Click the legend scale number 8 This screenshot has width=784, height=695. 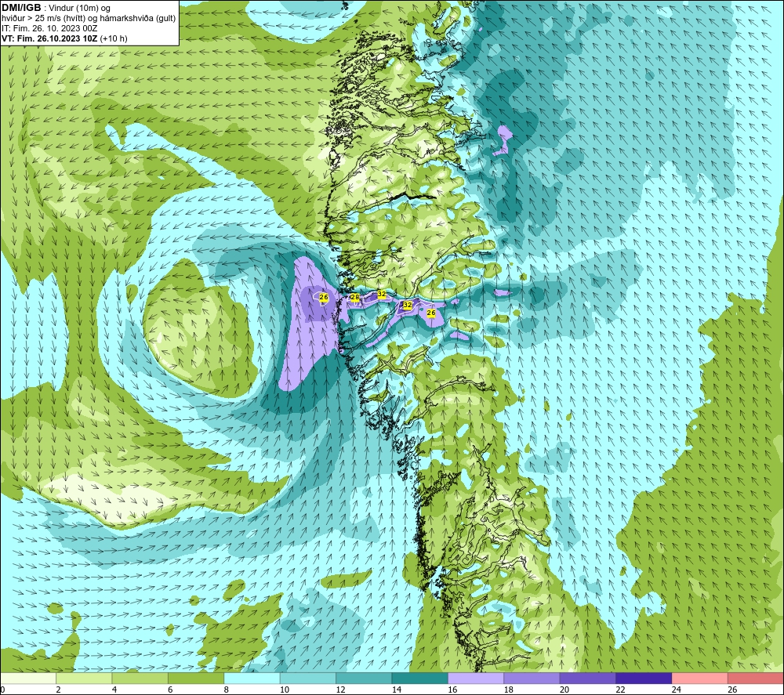coord(227,690)
